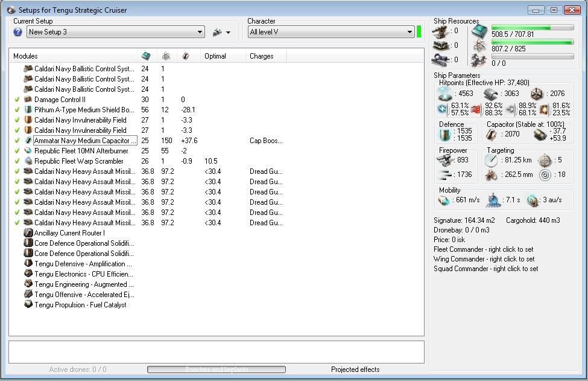Click Wing Commander - right click to set
This screenshot has height=381, width=588.
coord(484,259)
